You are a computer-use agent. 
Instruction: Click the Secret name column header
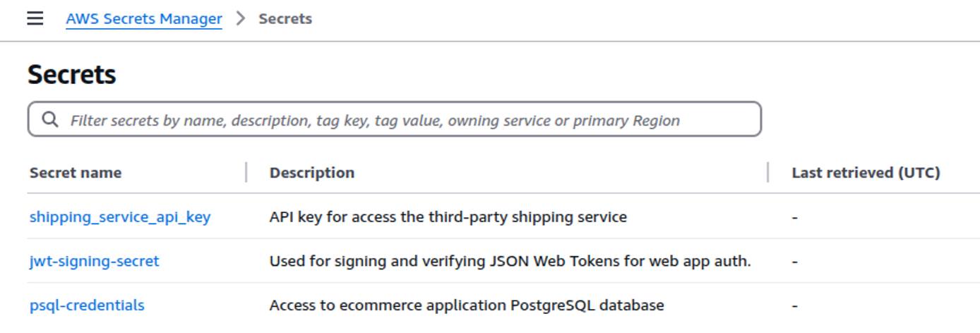click(x=76, y=173)
